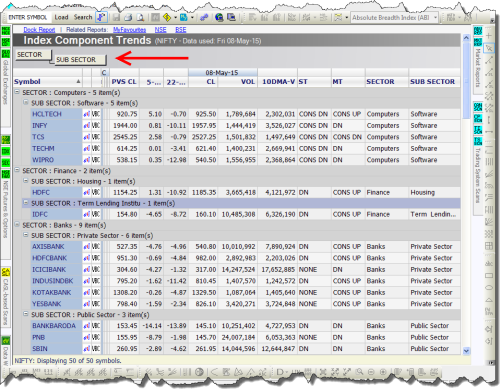Sort by the Symbol column header
500x389 pixels.
[47, 82]
